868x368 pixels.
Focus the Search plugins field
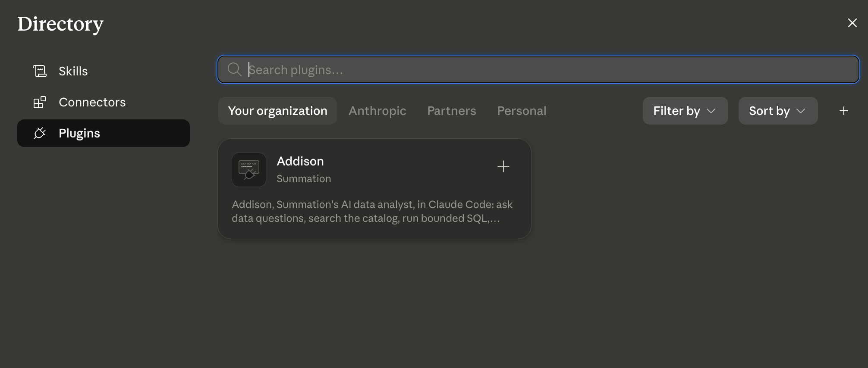coord(538,69)
